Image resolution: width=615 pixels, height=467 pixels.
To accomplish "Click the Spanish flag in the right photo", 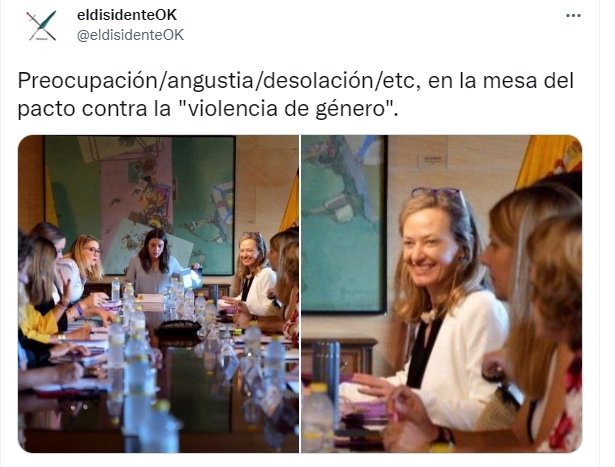I will click(x=550, y=160).
